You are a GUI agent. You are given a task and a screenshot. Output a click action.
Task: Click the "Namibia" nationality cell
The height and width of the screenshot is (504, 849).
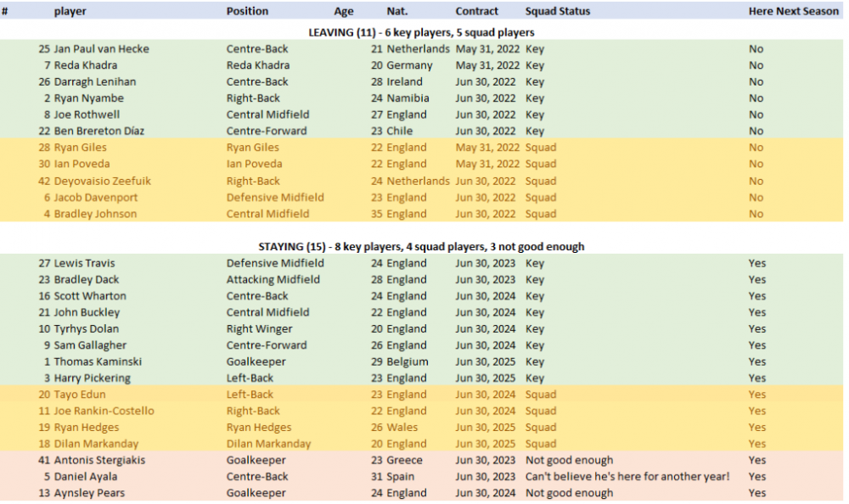[408, 98]
